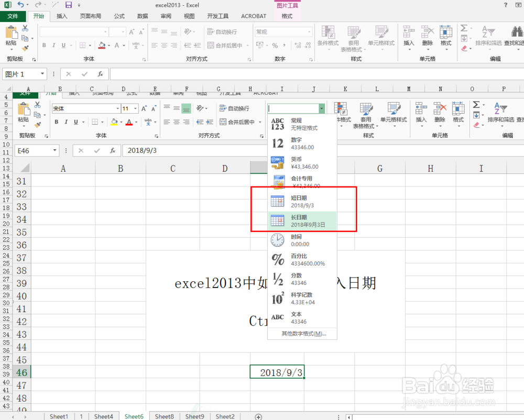Switch to the 页面布局 ribbon tab
The height and width of the screenshot is (420, 524).
tap(91, 16)
